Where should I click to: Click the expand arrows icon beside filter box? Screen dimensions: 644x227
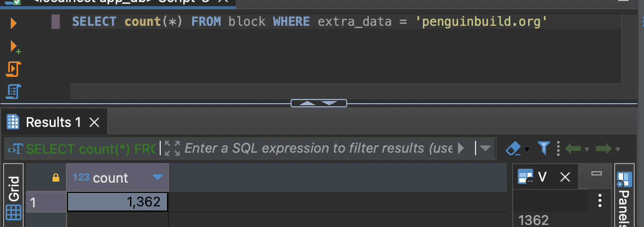tap(172, 149)
